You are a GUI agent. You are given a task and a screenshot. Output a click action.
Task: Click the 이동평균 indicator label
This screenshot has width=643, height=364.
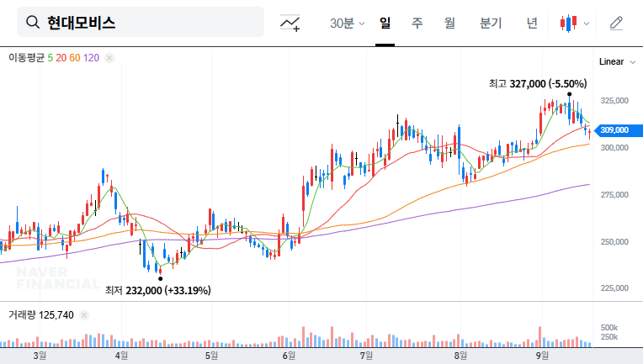tap(26, 58)
